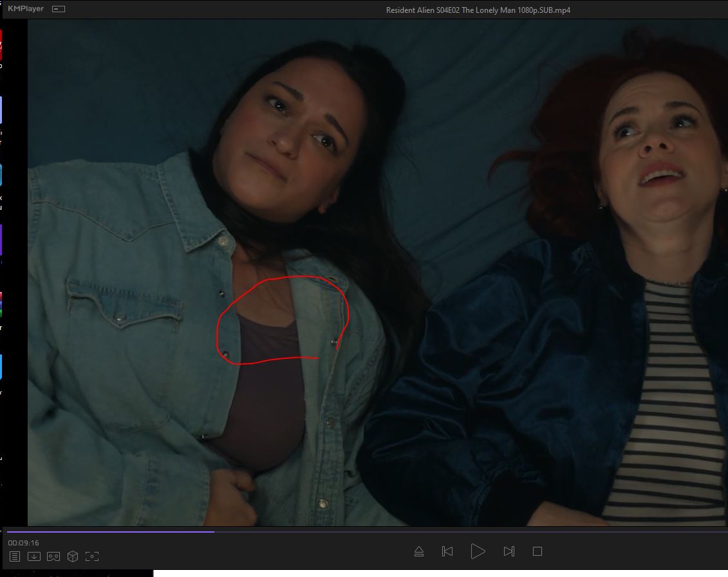Screen dimensions: 728x577
Task: Open the KMPlayer main menu logo
Action: 26,9
